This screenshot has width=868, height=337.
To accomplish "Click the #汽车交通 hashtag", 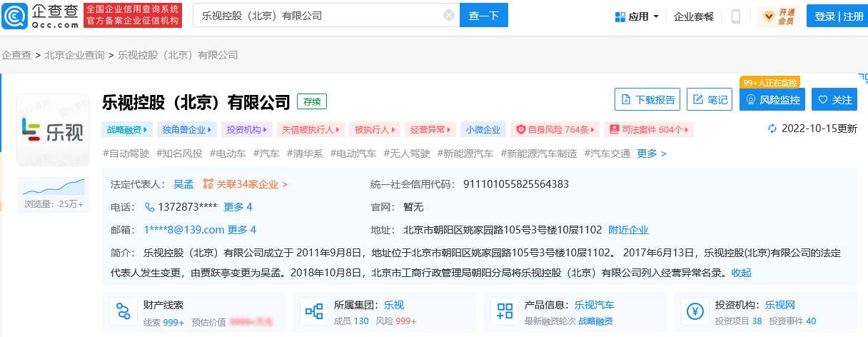I will [607, 154].
